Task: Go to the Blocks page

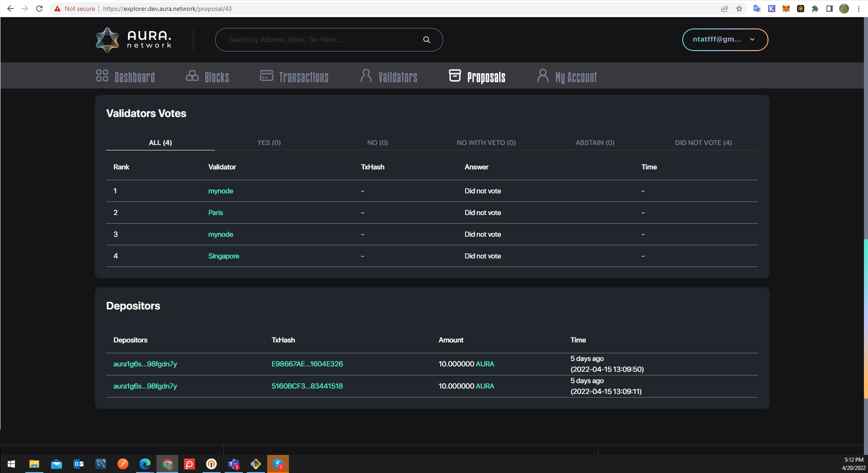Action: [208, 76]
